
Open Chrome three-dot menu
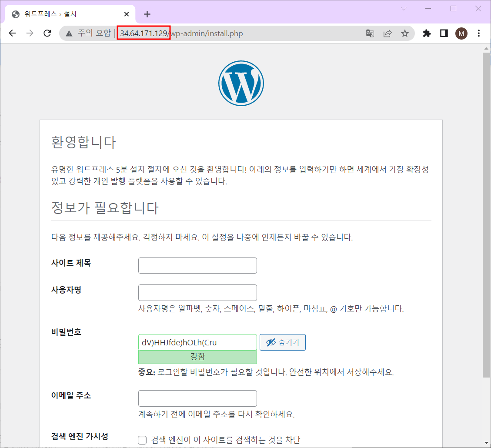pyautogui.click(x=478, y=33)
